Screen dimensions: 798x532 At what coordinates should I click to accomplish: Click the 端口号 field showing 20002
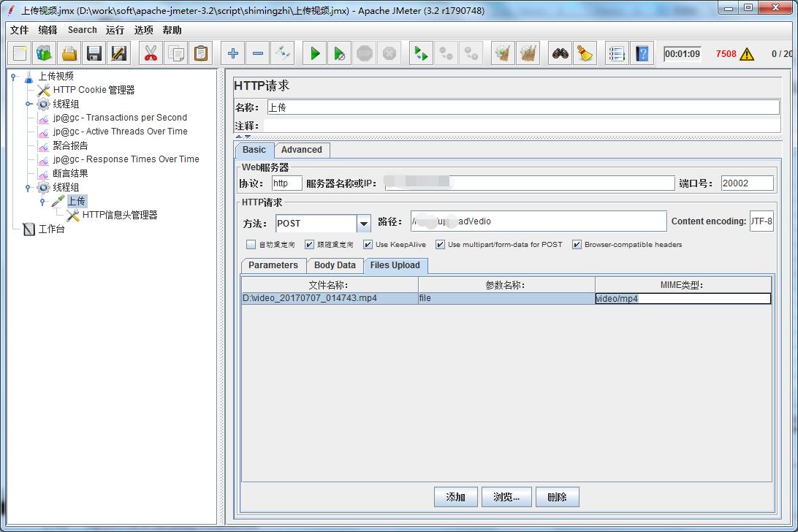(x=747, y=183)
